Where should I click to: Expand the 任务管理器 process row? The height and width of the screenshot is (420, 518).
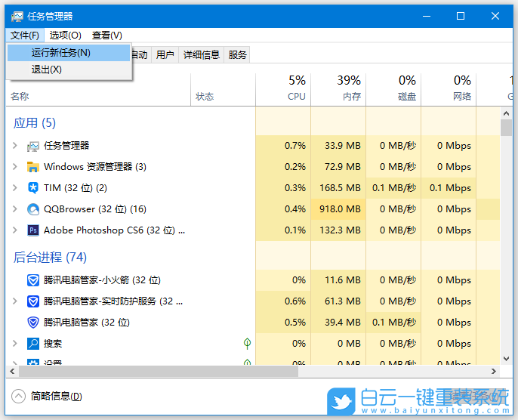[x=14, y=145]
